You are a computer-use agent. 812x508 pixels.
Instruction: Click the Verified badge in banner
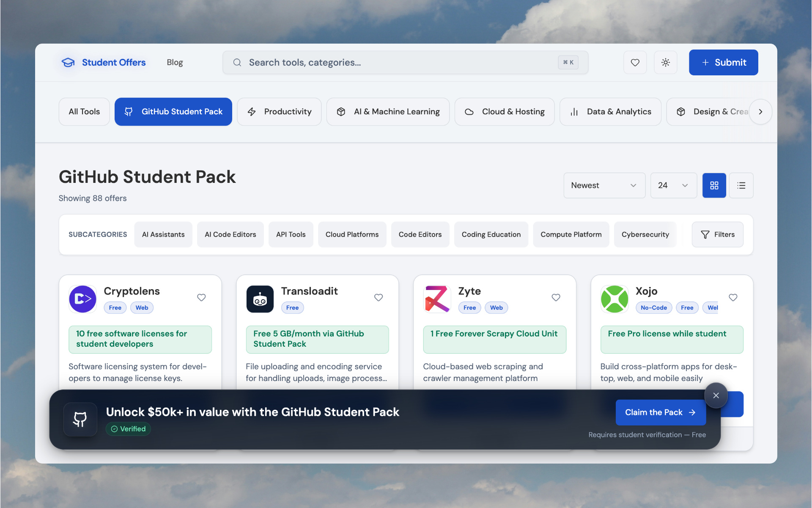point(128,429)
